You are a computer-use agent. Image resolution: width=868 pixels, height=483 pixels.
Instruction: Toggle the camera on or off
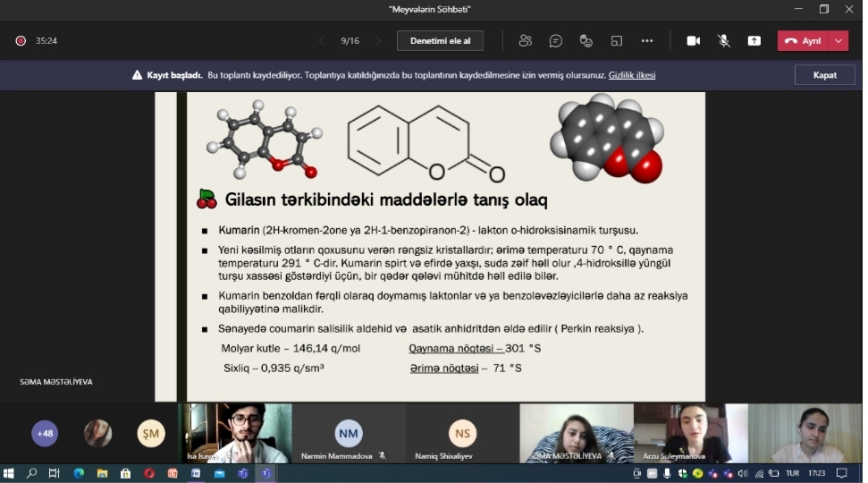tap(693, 41)
